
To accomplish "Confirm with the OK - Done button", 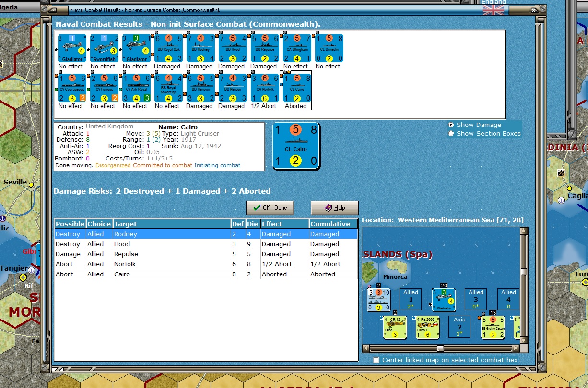I will [270, 208].
